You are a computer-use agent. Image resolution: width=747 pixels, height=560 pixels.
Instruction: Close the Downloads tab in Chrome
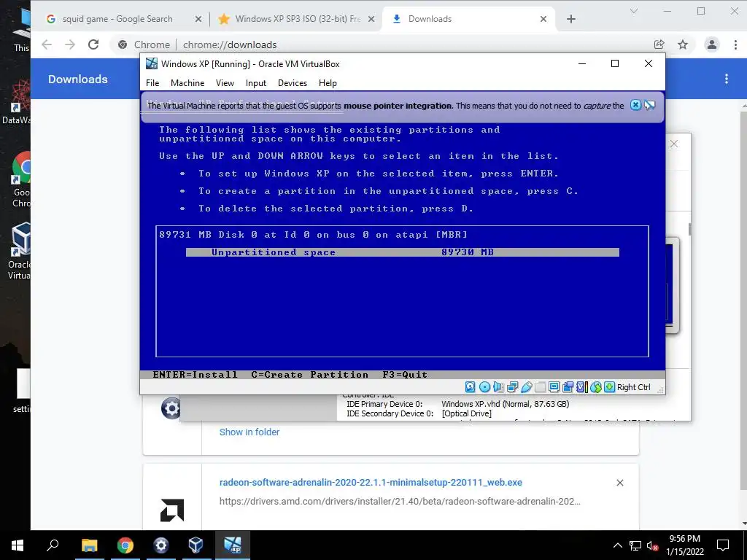tap(543, 19)
